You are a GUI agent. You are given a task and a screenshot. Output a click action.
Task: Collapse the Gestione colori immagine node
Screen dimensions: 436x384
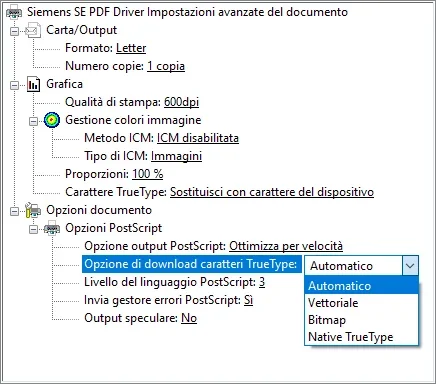coord(33,121)
